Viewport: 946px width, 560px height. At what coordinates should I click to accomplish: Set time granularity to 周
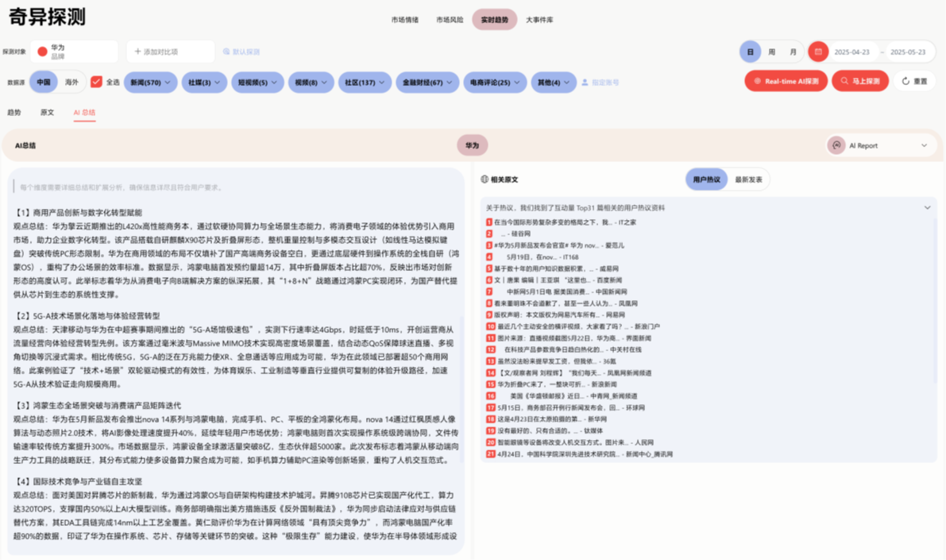pos(771,52)
